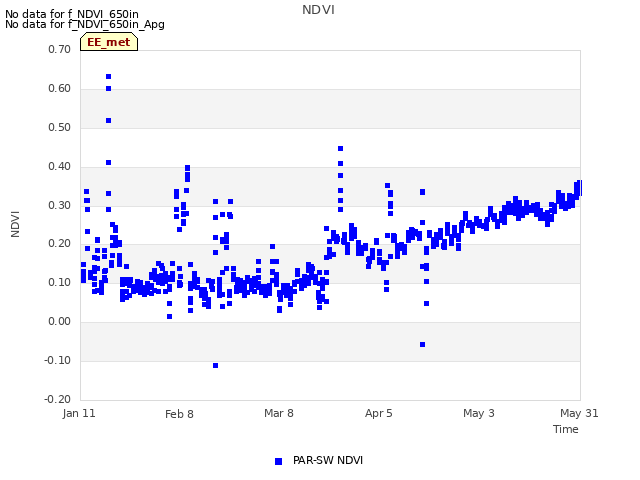Click the NDVI chart title
640x480 pixels.
(318, 10)
